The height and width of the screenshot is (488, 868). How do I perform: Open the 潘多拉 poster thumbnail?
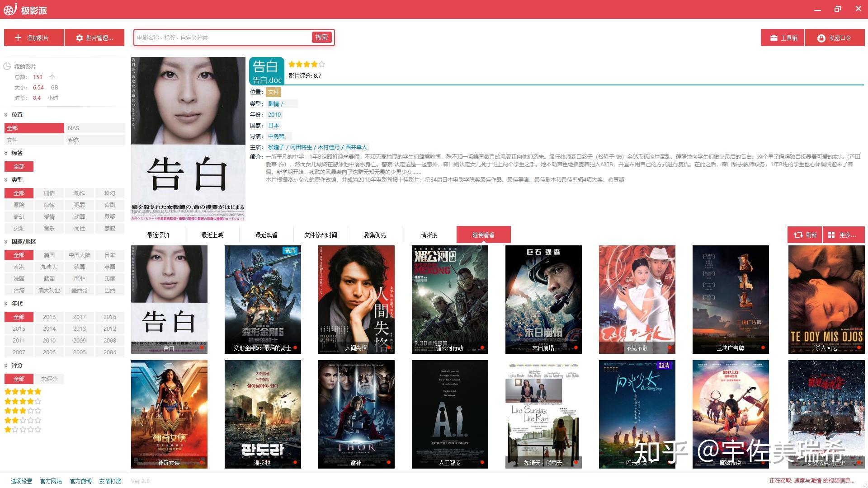[x=263, y=414]
